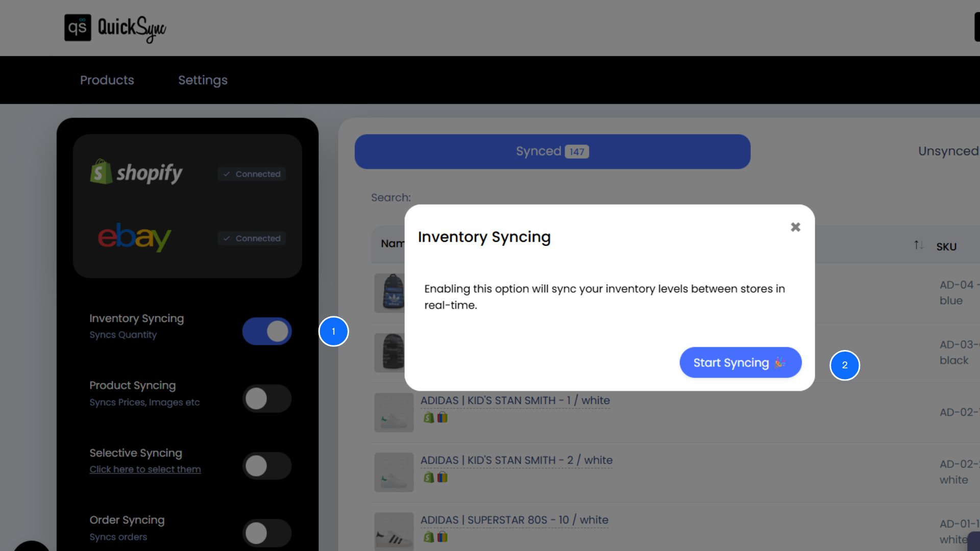Open the 'Click here to select them' link
980x551 pixels.
145,469
